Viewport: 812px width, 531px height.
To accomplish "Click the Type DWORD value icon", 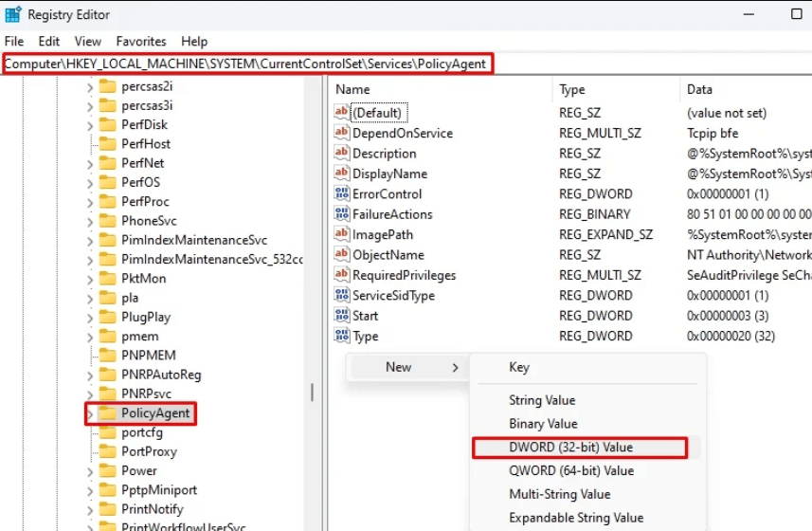I will point(341,336).
